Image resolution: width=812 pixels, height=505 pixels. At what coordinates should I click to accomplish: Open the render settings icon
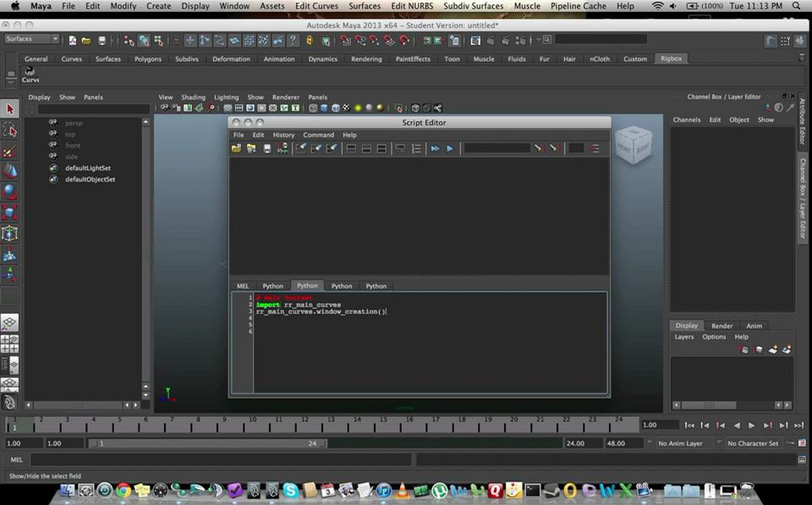click(521, 41)
